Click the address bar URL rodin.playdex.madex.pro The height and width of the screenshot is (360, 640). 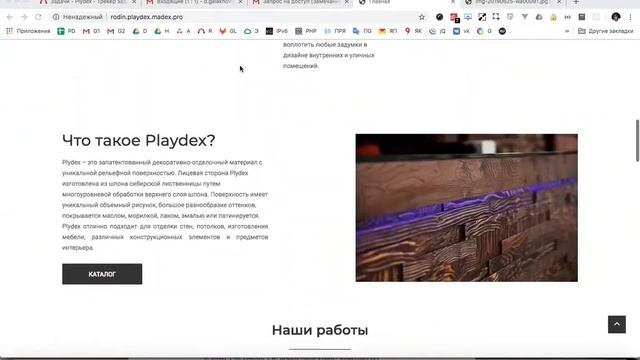pyautogui.click(x=147, y=17)
